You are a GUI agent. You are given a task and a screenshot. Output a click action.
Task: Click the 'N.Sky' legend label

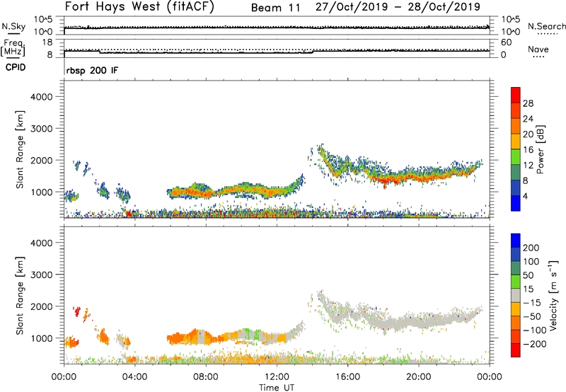tap(13, 26)
